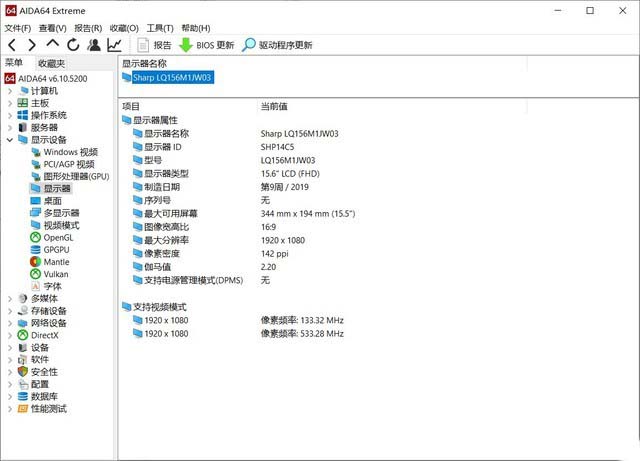
Task: Select GPGPU tree item
Action: [x=56, y=250]
